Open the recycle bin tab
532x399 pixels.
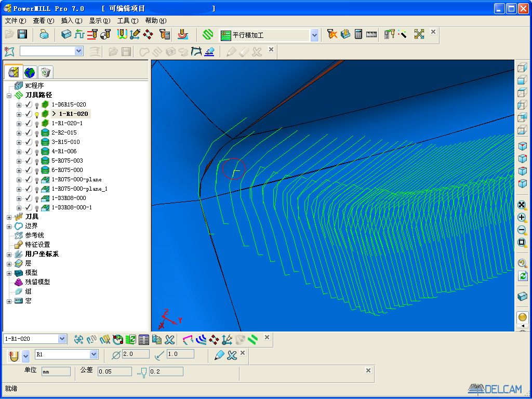[x=45, y=72]
